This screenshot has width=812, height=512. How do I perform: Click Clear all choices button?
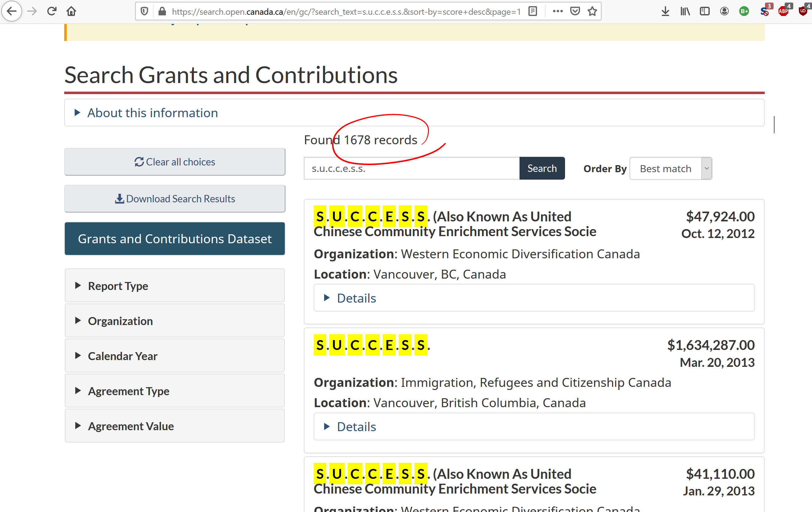tap(175, 162)
